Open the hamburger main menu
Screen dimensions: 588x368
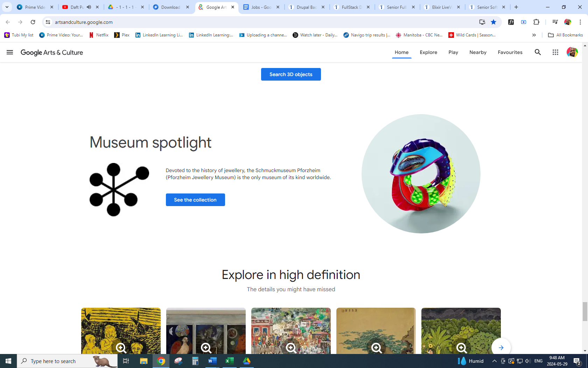[10, 52]
